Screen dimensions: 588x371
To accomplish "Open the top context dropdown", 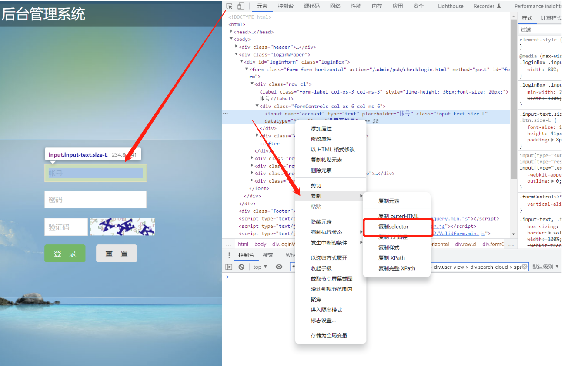I will click(x=260, y=267).
